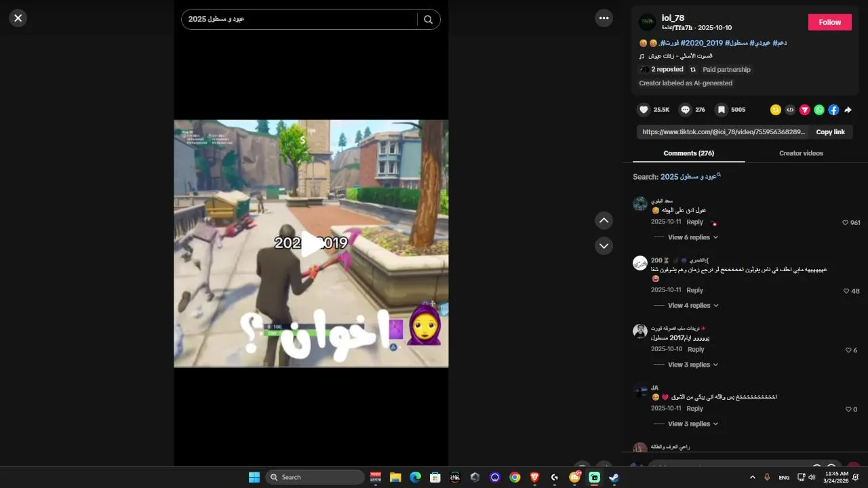This screenshot has height=488, width=868.
Task: Open the ioi_78 username link
Action: (x=673, y=18)
